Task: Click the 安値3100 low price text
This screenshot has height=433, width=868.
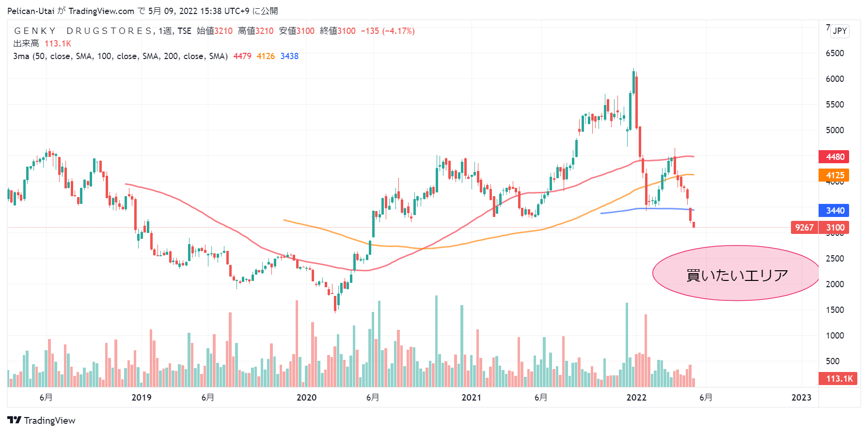Action: 297,31
